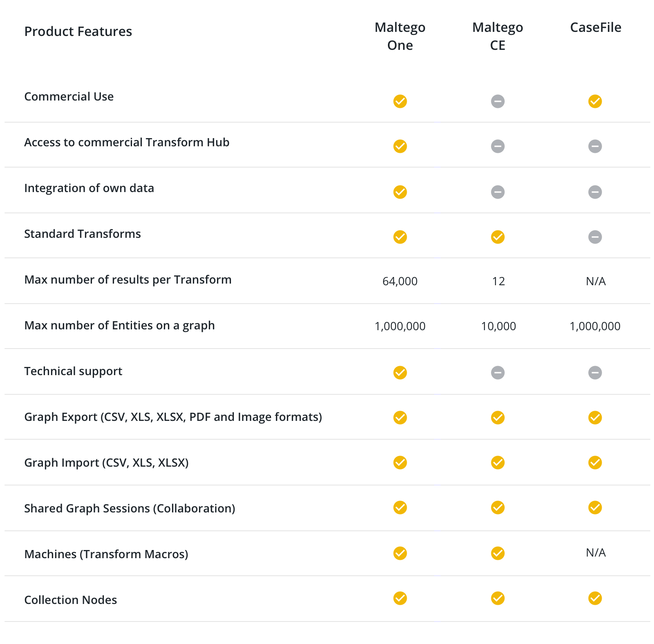Click Maltego CE checkmark for Shared Graph Sessions

(497, 507)
